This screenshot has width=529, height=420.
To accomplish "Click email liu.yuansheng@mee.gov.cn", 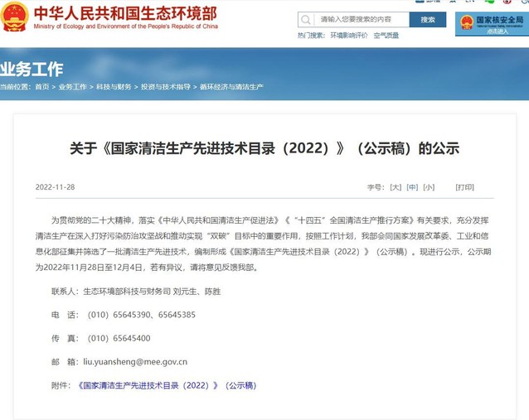I will pyautogui.click(x=135, y=362).
